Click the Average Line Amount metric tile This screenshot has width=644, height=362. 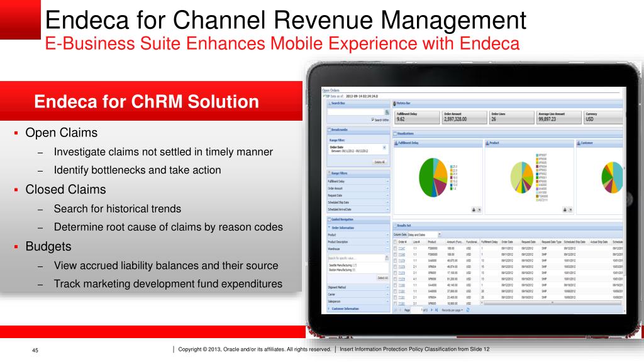click(x=558, y=117)
